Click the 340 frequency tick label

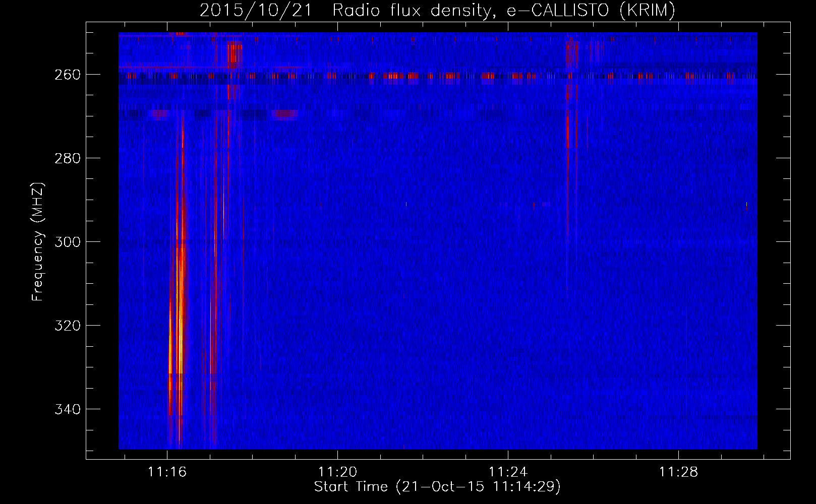(x=67, y=409)
